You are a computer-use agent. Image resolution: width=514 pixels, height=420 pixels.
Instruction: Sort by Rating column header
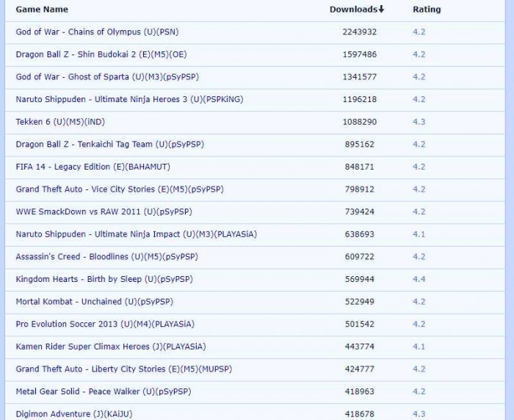[x=427, y=10]
